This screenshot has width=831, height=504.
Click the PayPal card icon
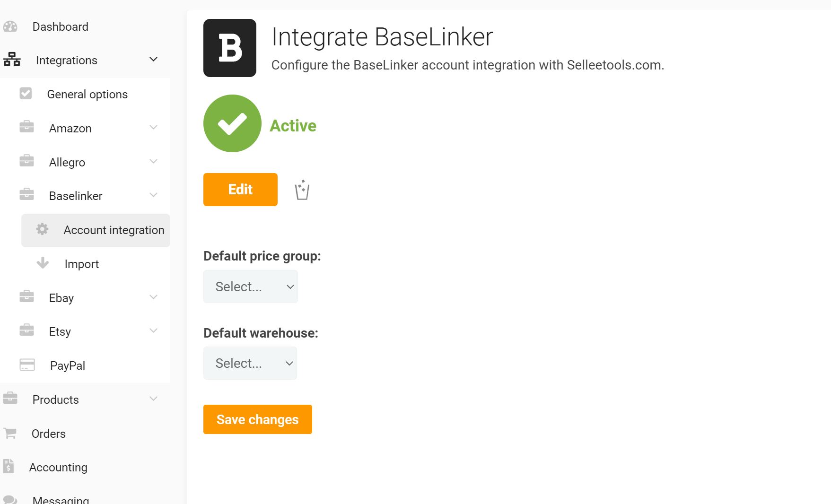coord(27,365)
